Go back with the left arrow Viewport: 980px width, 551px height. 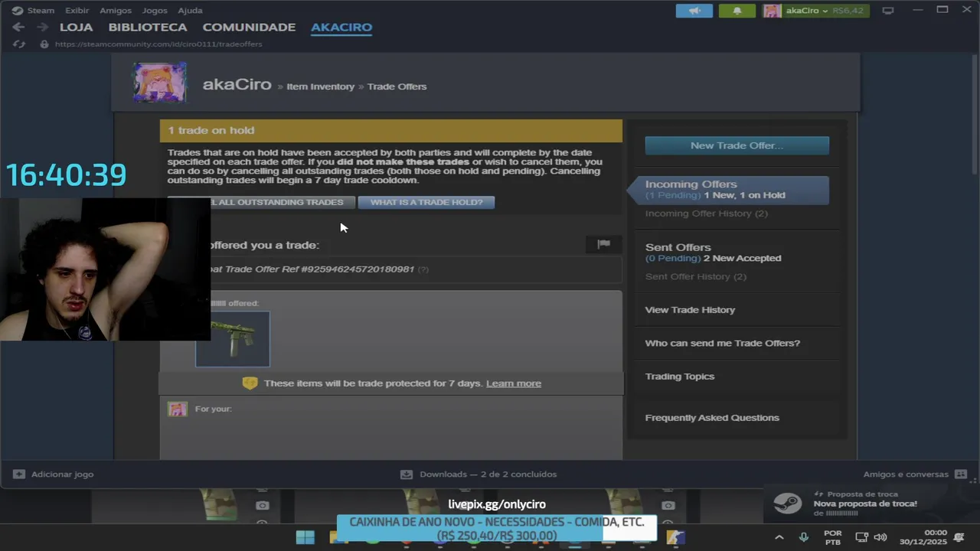(18, 27)
